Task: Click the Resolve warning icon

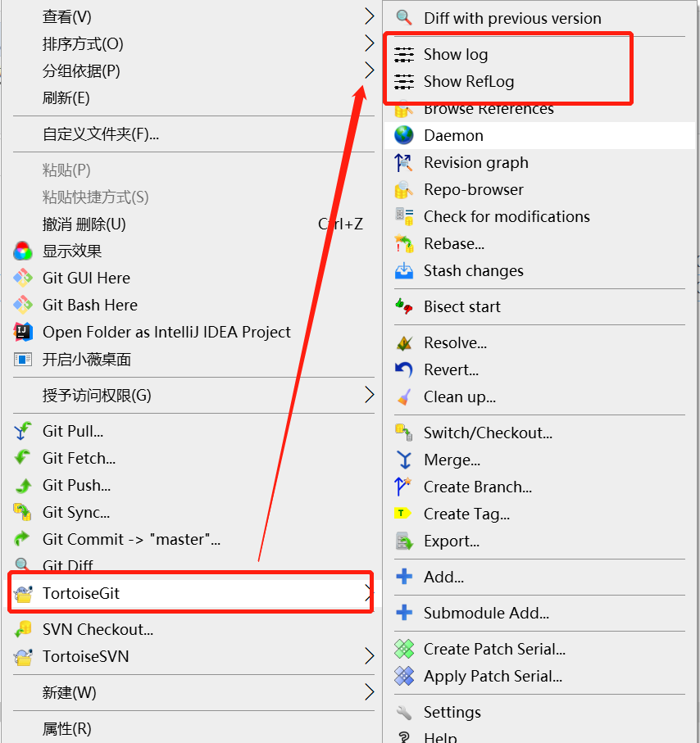Action: pyautogui.click(x=404, y=342)
